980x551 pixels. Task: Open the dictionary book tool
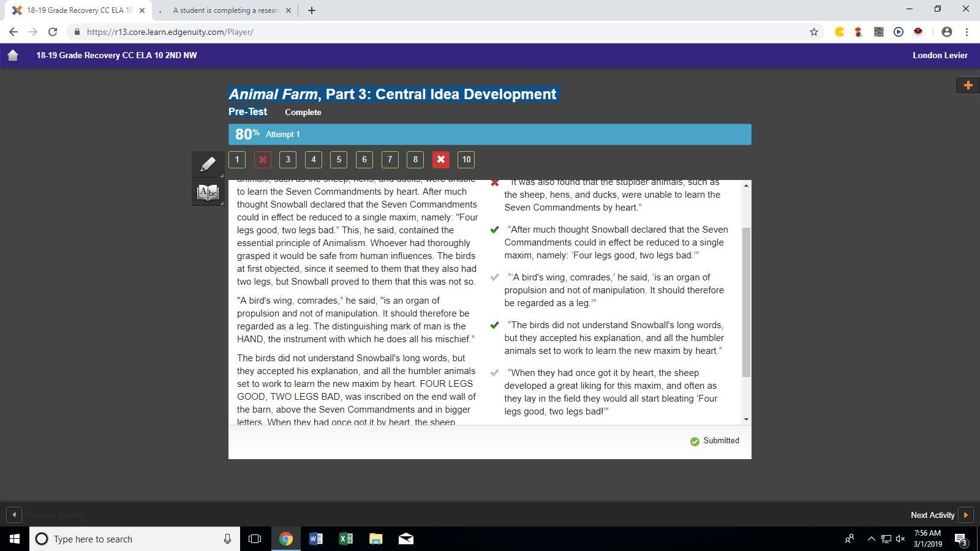click(x=208, y=192)
